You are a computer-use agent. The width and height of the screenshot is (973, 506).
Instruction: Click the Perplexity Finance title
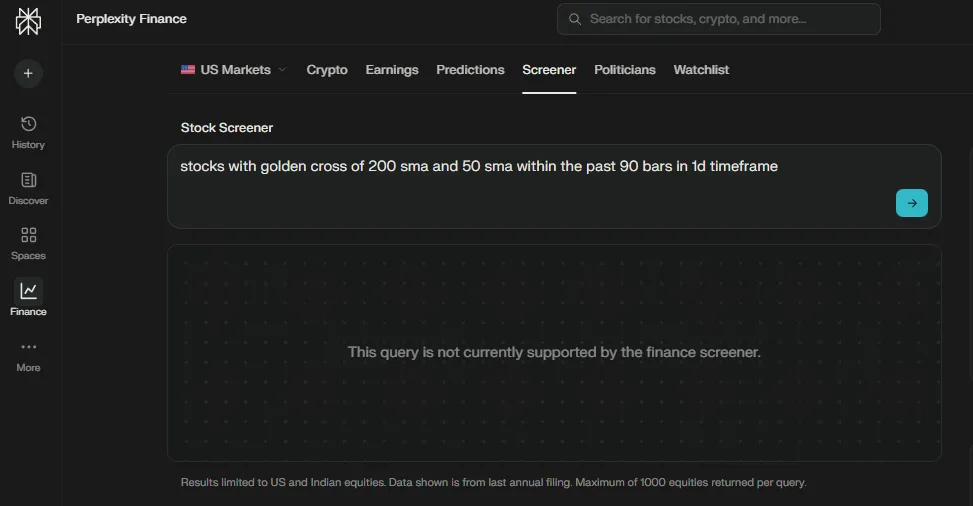131,19
